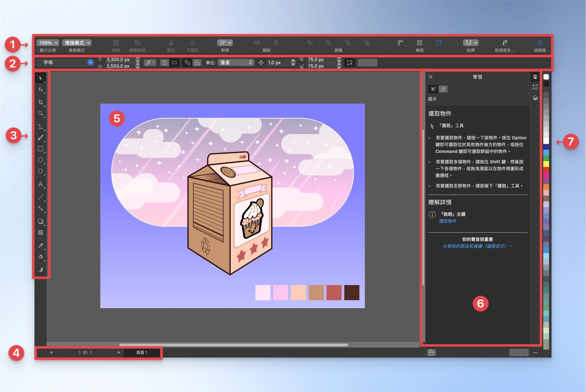Open the three-dots options menu at bottom right
Image resolution: width=586 pixels, height=392 pixels.
tap(535, 353)
